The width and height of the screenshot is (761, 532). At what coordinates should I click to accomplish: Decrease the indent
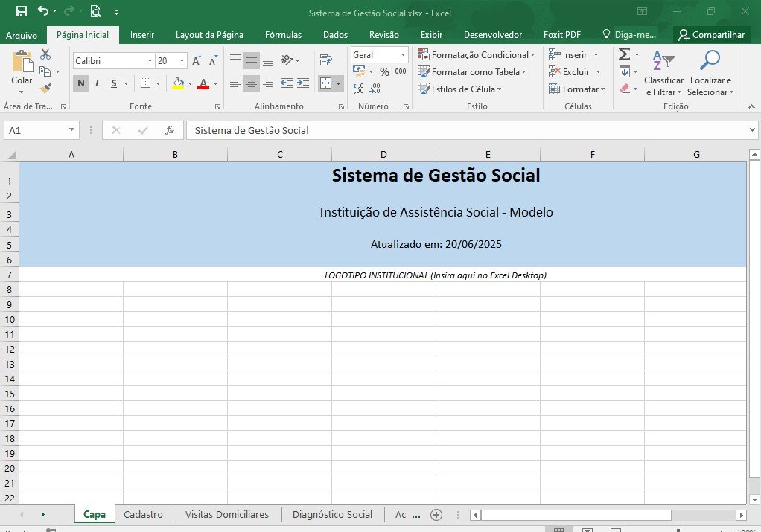point(287,83)
